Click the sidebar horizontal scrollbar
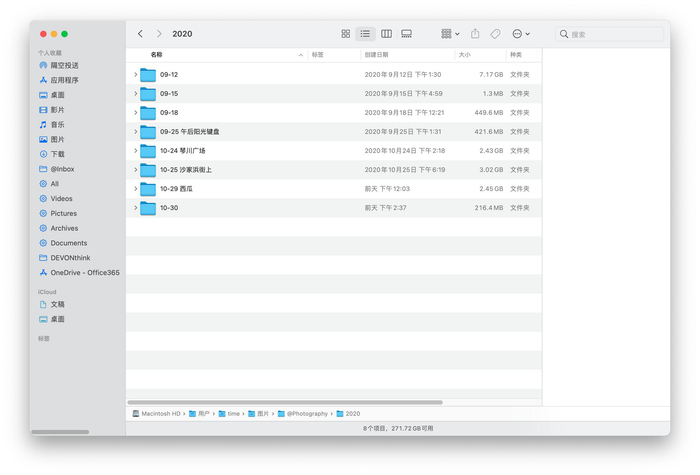This screenshot has width=700, height=475. (60, 432)
